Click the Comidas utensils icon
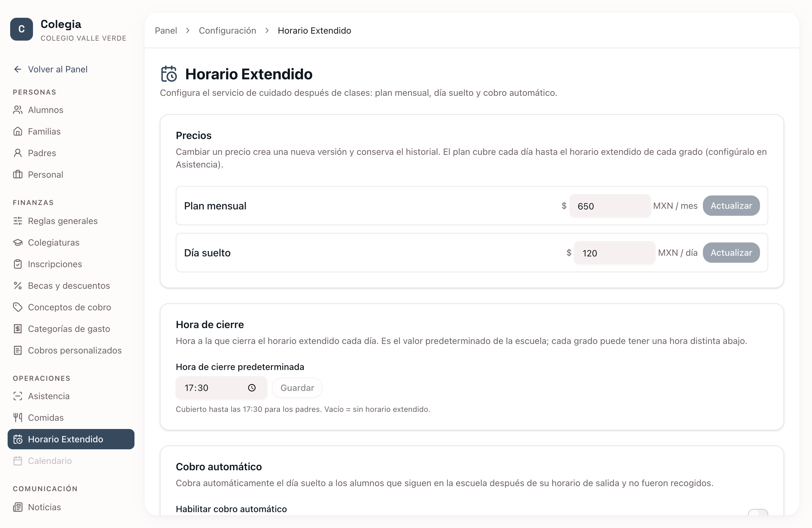 coord(18,417)
